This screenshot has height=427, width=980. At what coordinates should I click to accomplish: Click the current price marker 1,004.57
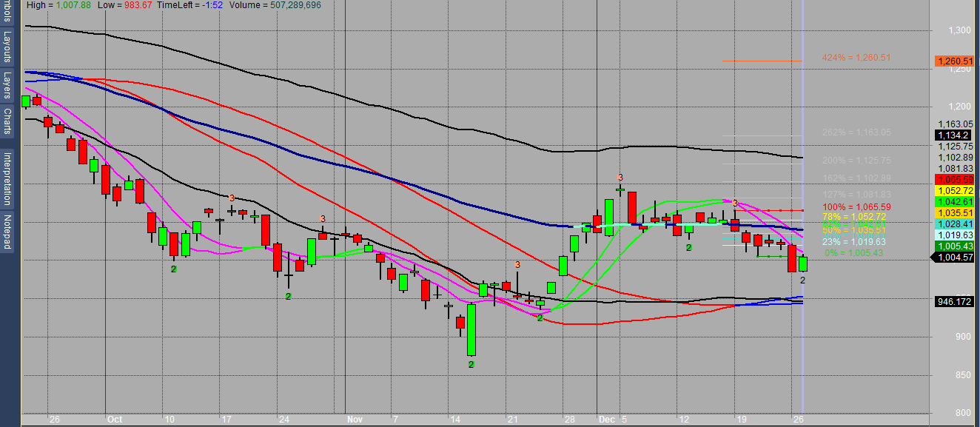pos(952,257)
